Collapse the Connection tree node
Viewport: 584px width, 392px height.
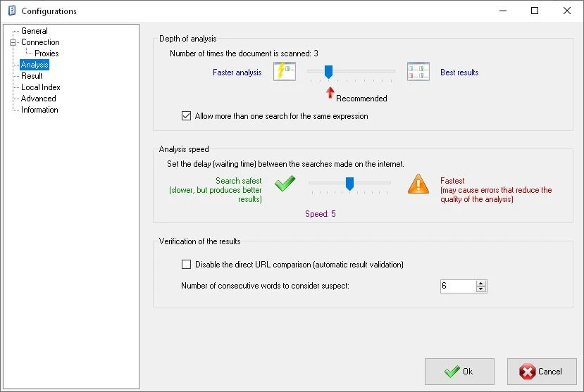pos(13,42)
